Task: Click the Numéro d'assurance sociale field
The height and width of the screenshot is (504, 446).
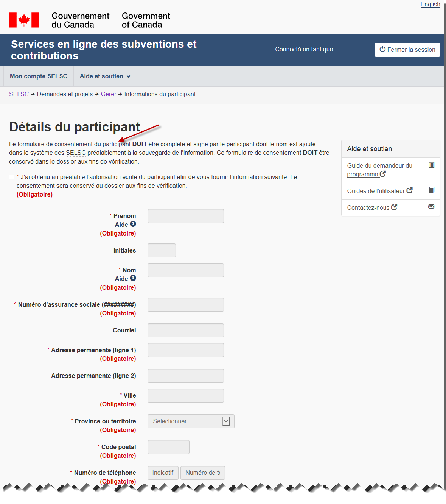Action: pyautogui.click(x=185, y=305)
